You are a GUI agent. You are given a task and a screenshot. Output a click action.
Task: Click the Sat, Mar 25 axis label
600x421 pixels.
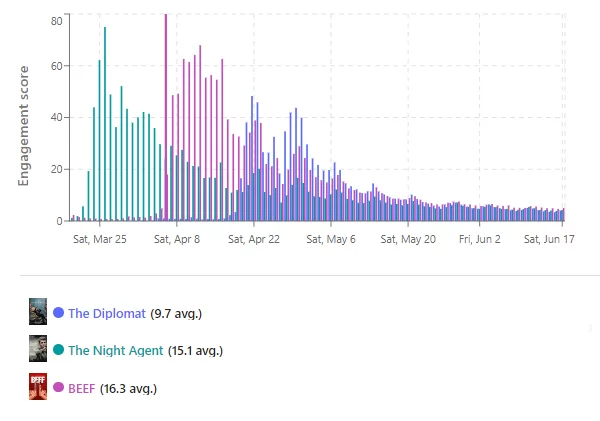click(x=100, y=240)
